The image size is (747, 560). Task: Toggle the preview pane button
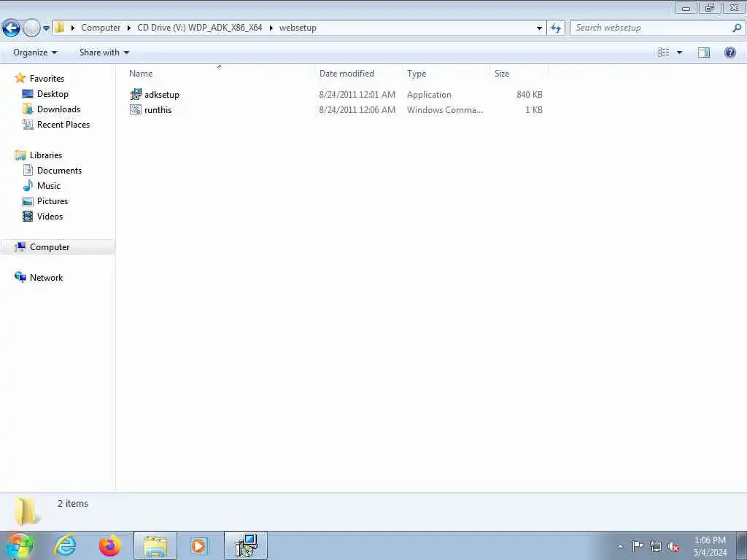tap(704, 52)
